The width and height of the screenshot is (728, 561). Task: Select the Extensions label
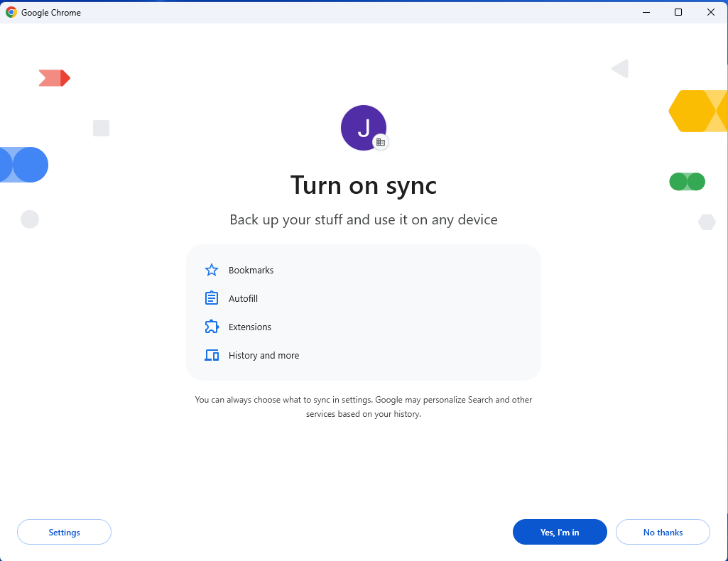click(250, 327)
